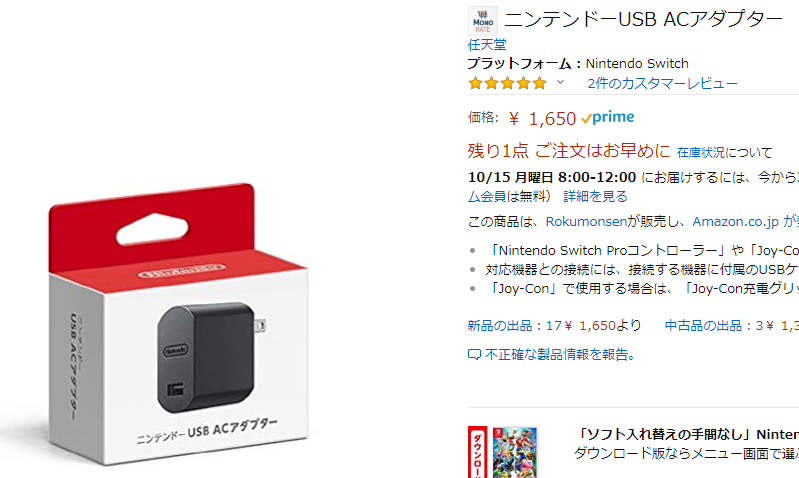
Task: Click the speech bubble report icon
Action: [x=474, y=355]
